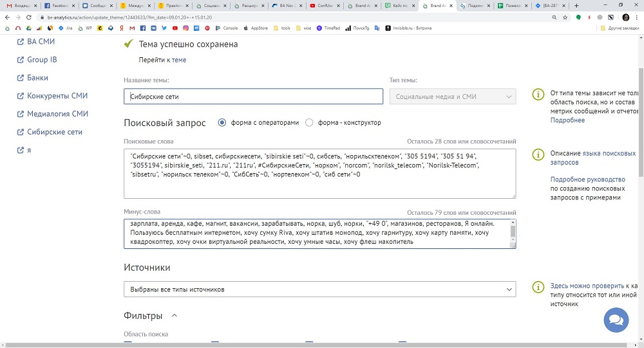
Task: Open 'Group IB' theme link
Action: pyautogui.click(x=37, y=60)
